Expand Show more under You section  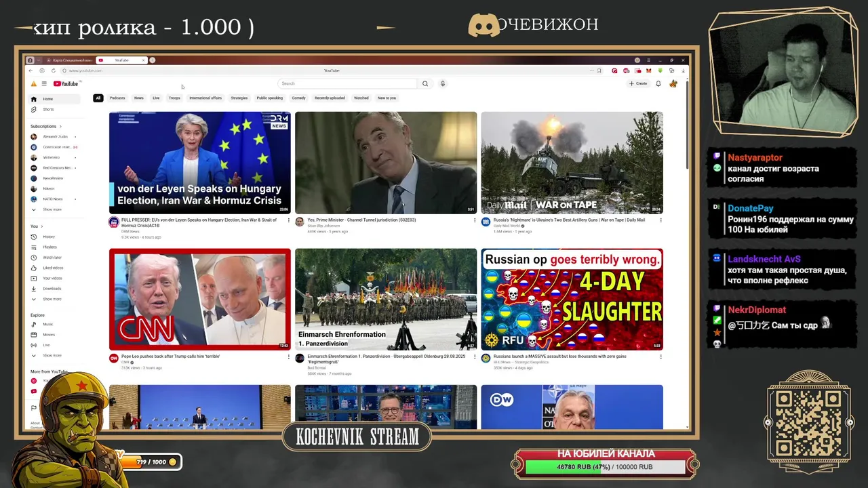tap(54, 299)
